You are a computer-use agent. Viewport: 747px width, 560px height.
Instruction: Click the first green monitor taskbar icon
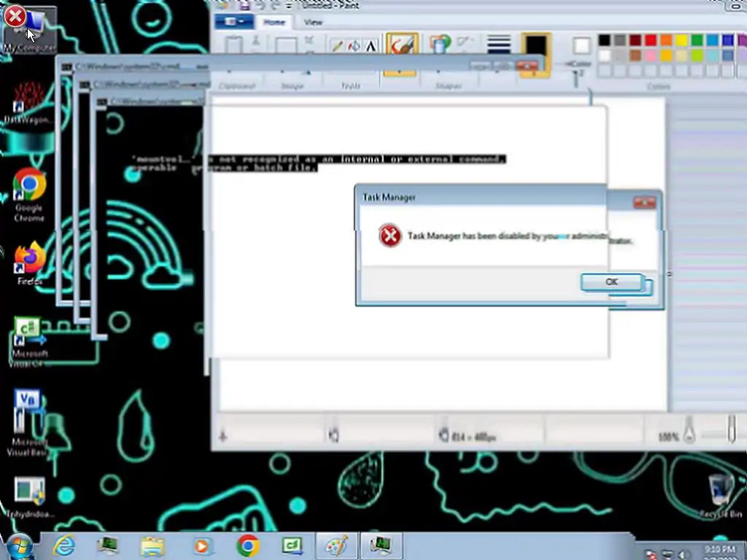[108, 546]
